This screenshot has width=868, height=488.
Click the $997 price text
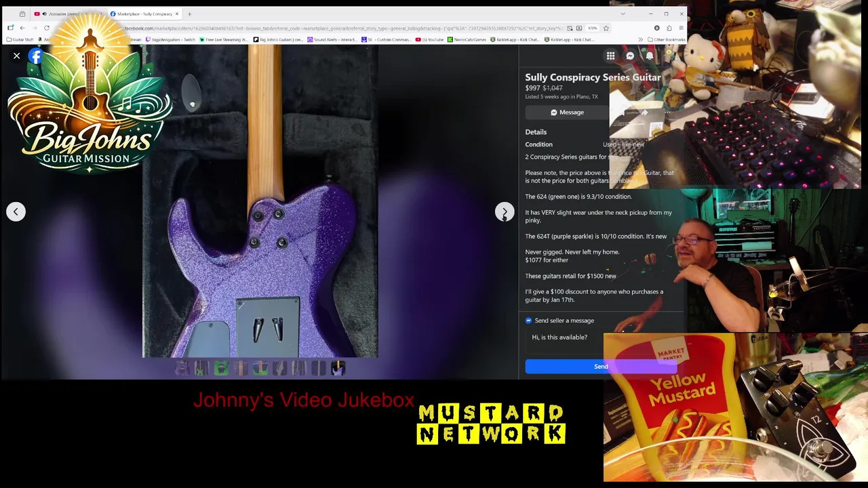click(x=532, y=88)
